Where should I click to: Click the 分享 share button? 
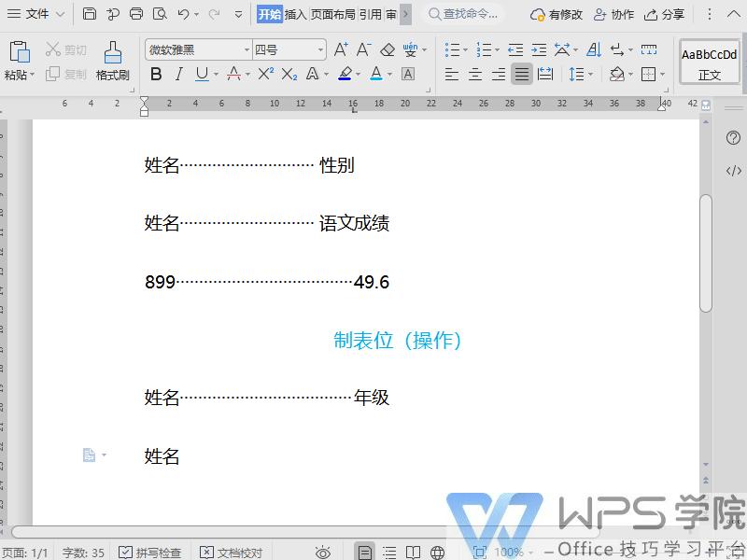coord(665,14)
